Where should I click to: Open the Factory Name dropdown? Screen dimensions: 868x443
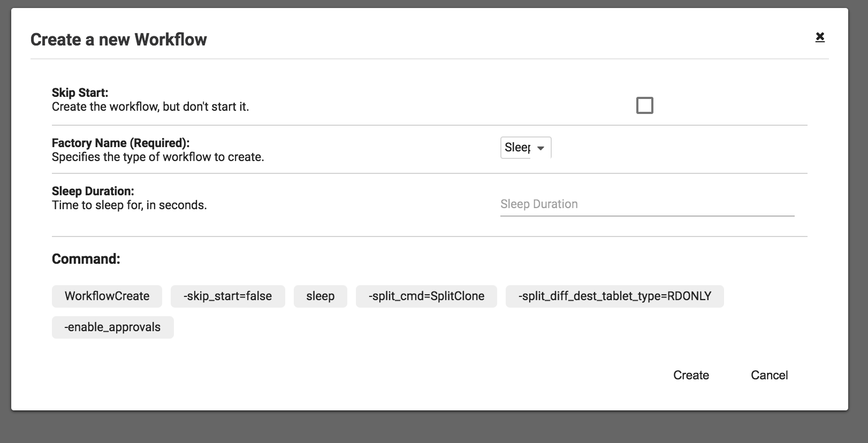525,148
